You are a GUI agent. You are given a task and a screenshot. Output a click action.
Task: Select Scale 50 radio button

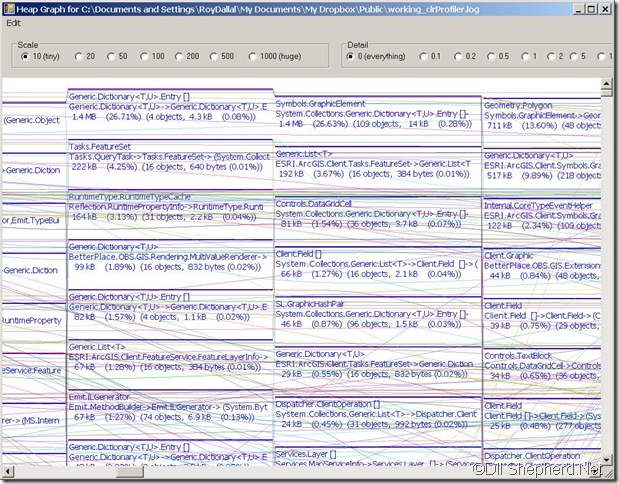pos(117,56)
